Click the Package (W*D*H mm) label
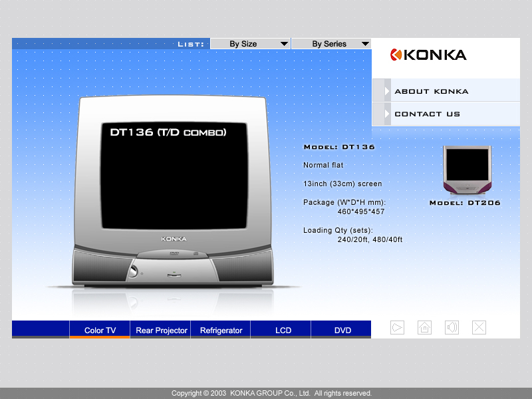This screenshot has width=532, height=399. point(344,203)
